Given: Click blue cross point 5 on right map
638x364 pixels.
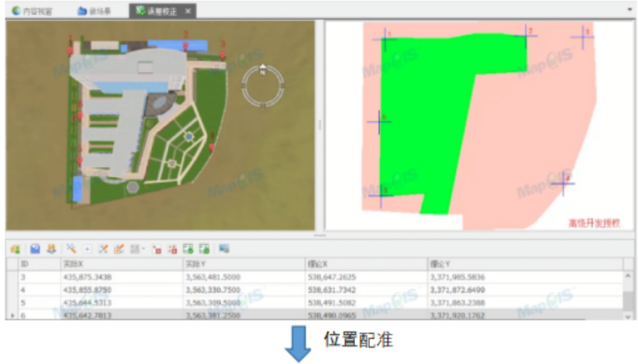Looking at the screenshot, I should [381, 196].
